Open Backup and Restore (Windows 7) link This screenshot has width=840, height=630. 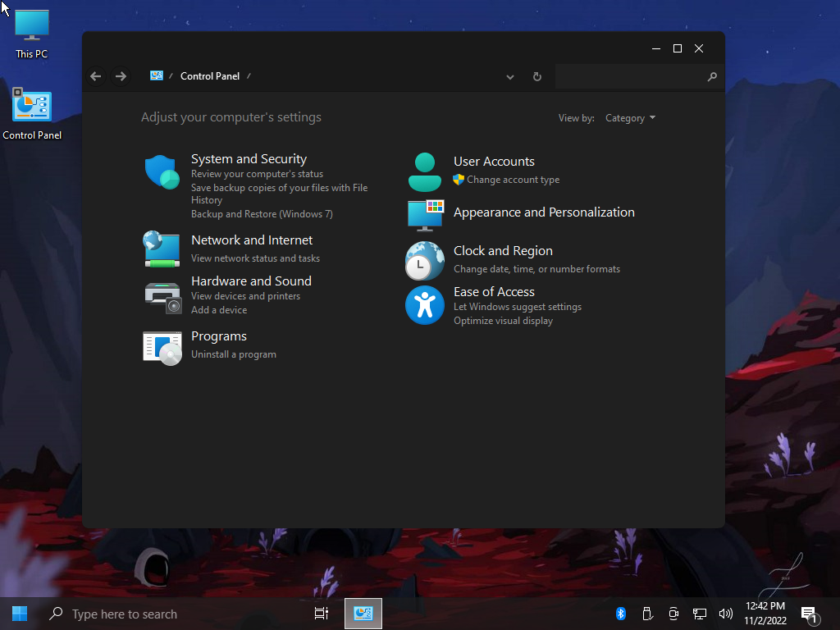tap(262, 214)
